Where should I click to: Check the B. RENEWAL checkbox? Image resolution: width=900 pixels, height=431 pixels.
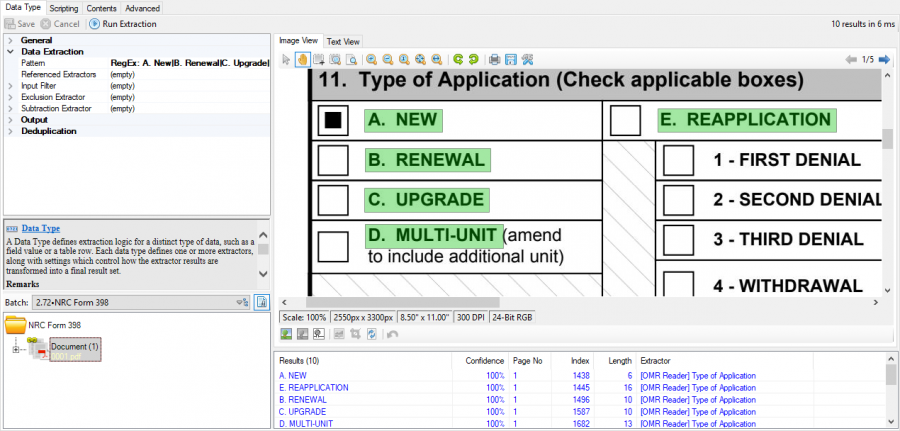coord(332,160)
